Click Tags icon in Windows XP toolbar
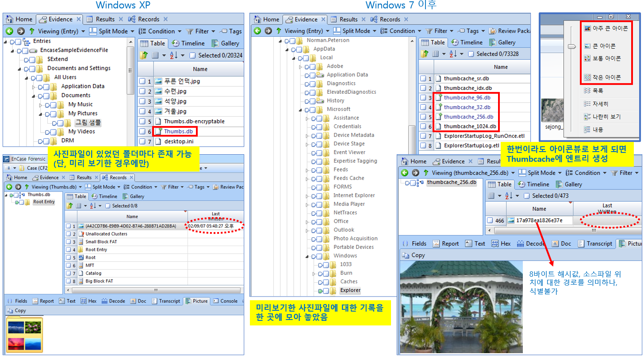 point(223,31)
